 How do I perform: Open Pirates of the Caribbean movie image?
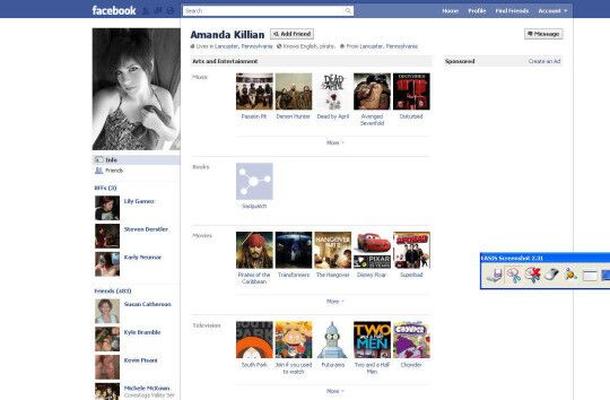pyautogui.click(x=254, y=250)
